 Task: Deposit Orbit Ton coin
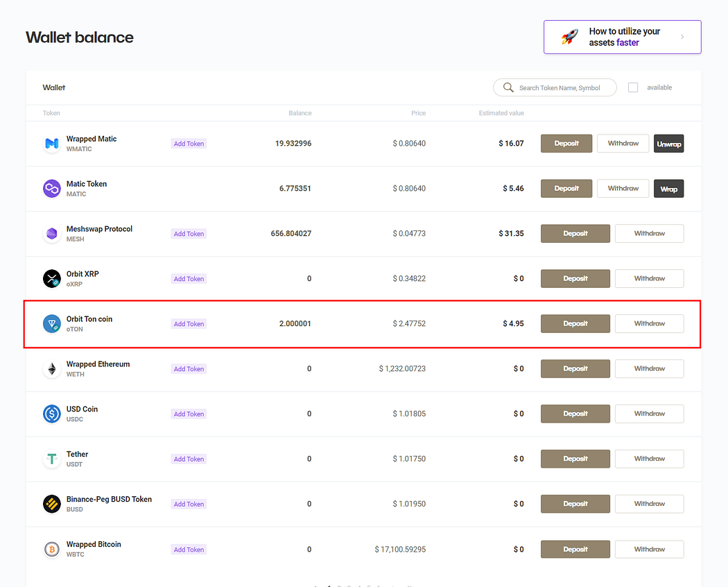coord(575,324)
